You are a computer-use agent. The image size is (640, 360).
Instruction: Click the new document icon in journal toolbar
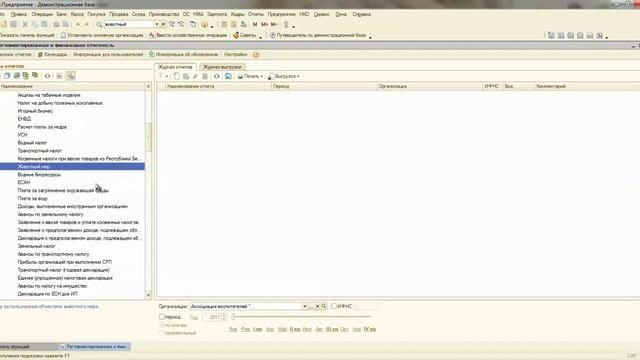[176, 76]
